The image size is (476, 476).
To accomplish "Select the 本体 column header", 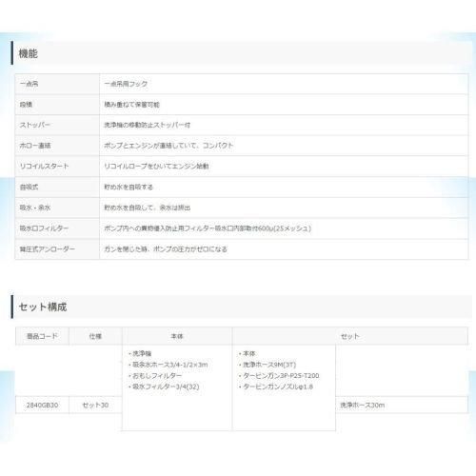I will pos(177,336).
